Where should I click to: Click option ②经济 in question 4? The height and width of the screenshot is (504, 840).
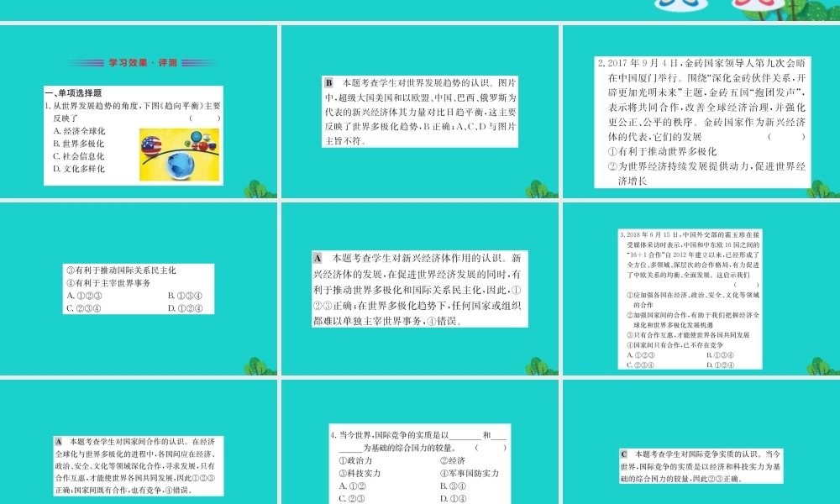coord(453,460)
